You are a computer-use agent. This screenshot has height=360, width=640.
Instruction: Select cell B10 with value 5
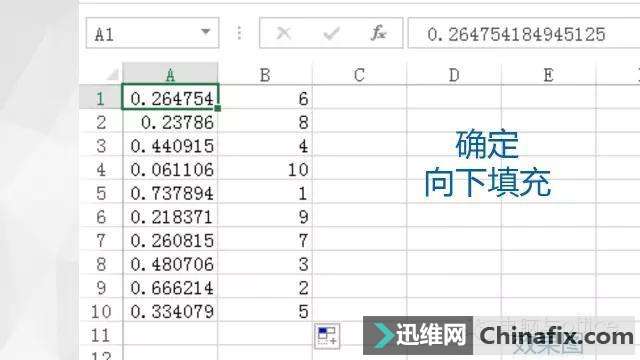pos(265,311)
